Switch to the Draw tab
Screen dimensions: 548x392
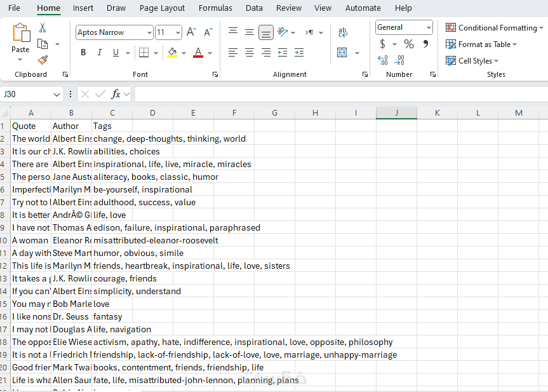[x=116, y=8]
